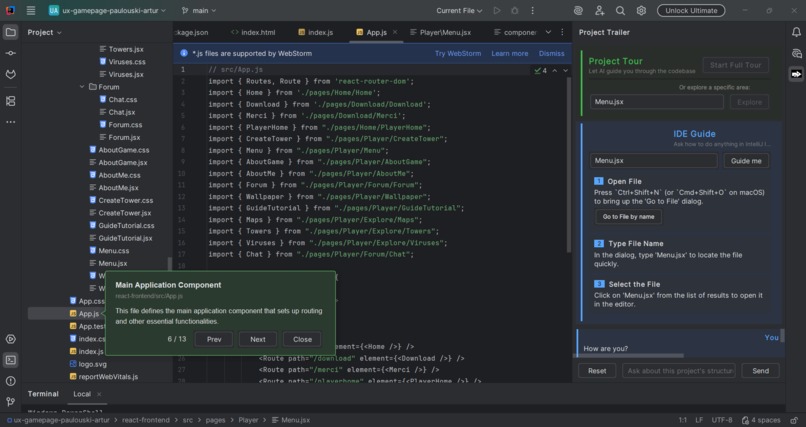Select logo.svg in project tree
The width and height of the screenshot is (806, 427).
coord(93,364)
